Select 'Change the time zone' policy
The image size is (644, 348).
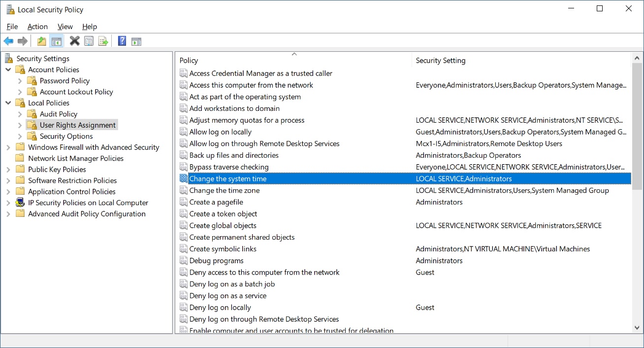pyautogui.click(x=225, y=190)
